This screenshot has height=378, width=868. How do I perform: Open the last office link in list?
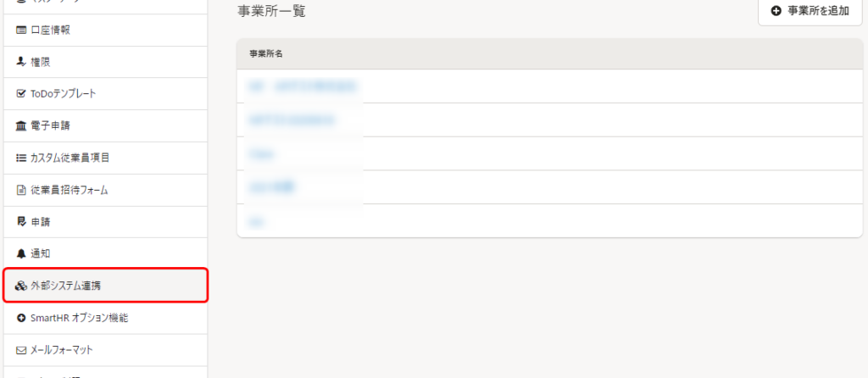click(256, 221)
